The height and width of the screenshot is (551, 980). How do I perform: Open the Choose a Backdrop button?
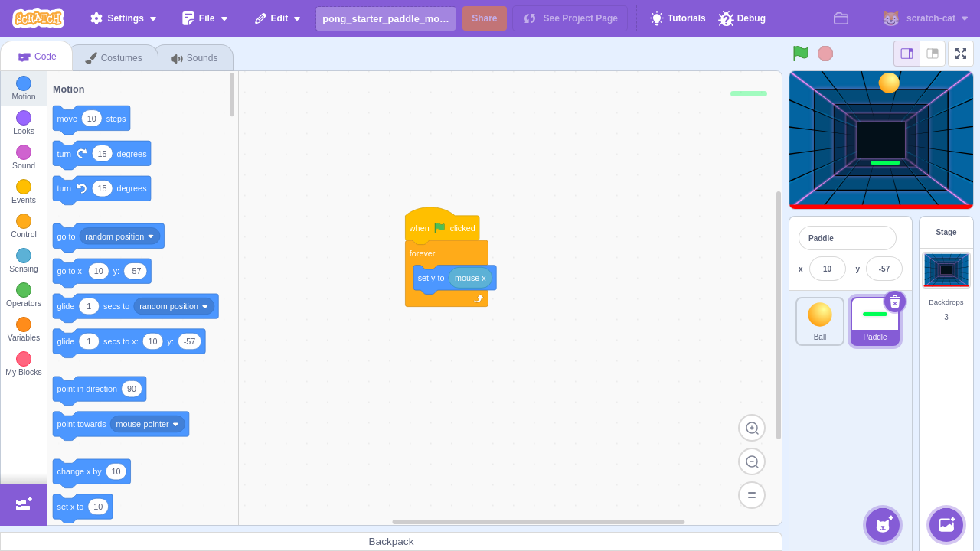[946, 525]
